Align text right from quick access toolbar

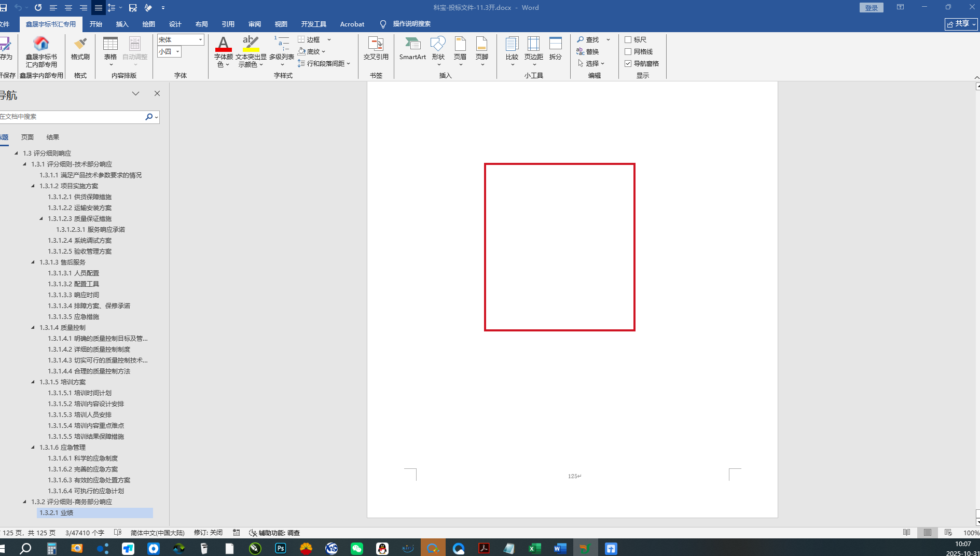(x=83, y=8)
